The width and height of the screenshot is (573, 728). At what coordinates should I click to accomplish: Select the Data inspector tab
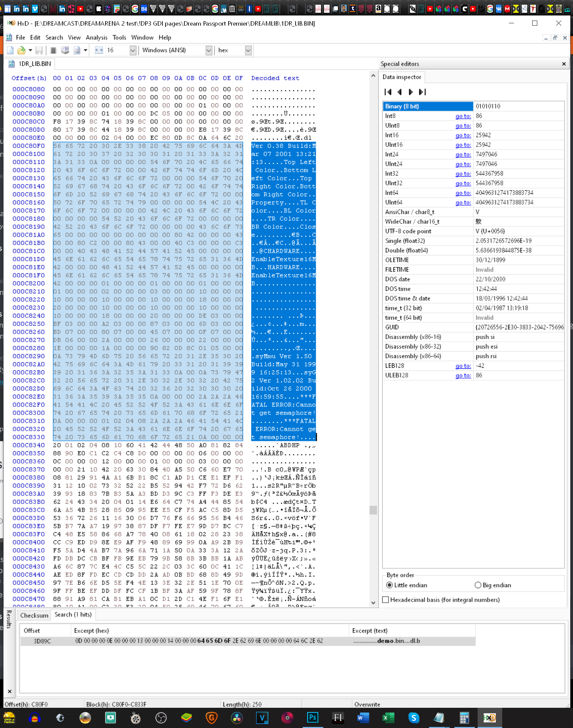[x=402, y=77]
